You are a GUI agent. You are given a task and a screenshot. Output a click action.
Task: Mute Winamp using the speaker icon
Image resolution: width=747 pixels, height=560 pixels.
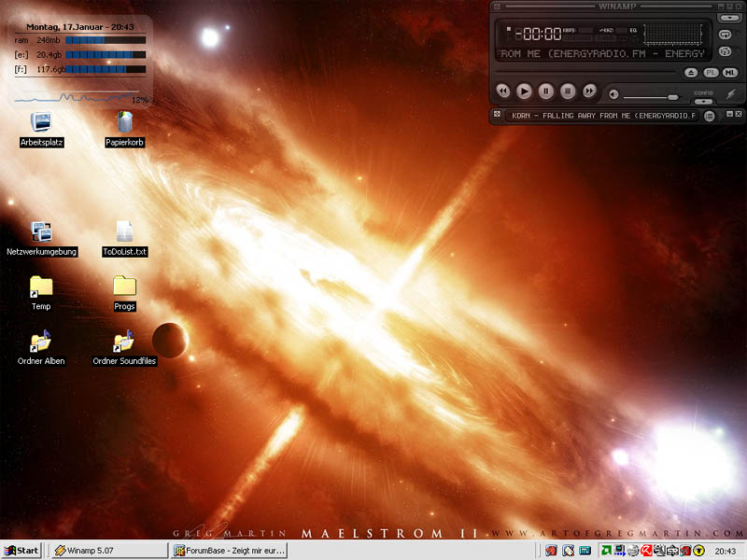pyautogui.click(x=613, y=94)
